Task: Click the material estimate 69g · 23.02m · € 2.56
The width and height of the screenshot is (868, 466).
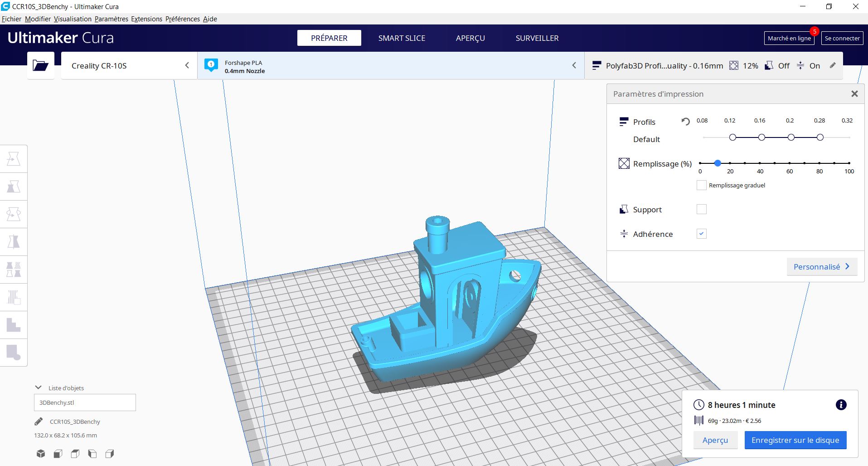Action: pos(734,421)
